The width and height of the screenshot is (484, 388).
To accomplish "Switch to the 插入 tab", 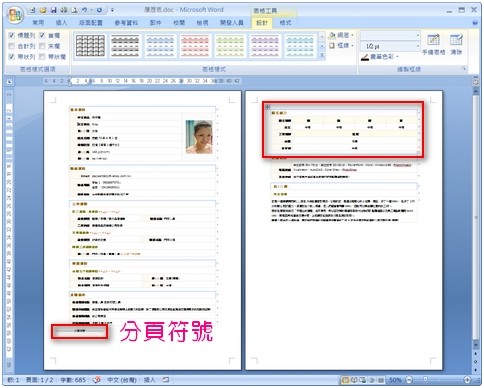I will coord(61,23).
